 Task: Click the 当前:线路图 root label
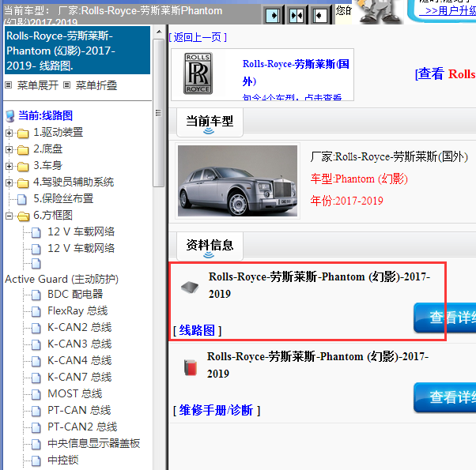(46, 115)
